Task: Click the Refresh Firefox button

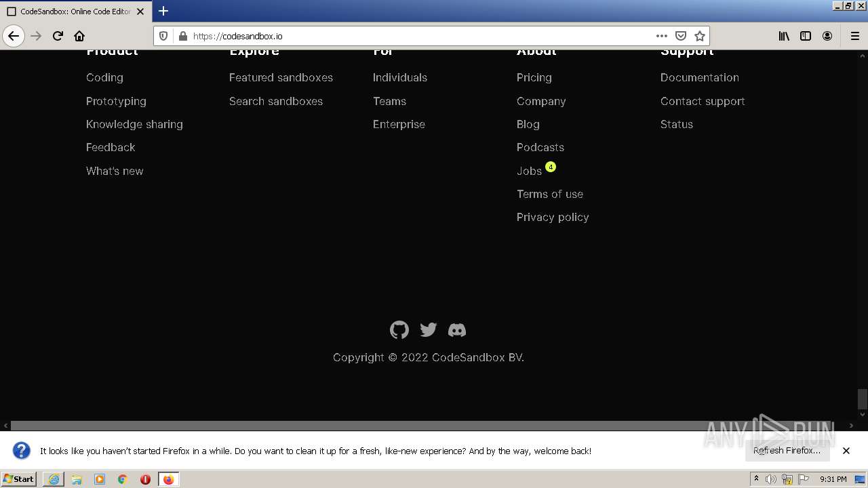Action: pos(787,451)
